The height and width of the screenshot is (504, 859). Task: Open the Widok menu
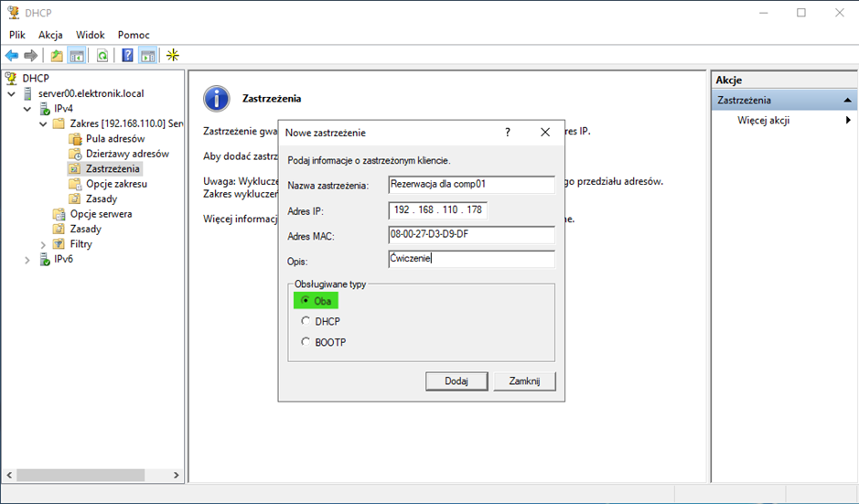point(91,35)
